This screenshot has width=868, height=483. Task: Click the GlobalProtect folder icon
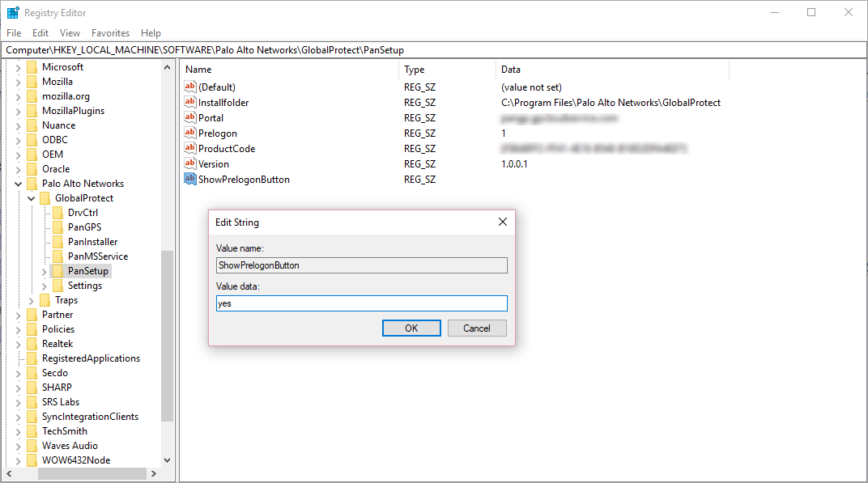point(45,198)
